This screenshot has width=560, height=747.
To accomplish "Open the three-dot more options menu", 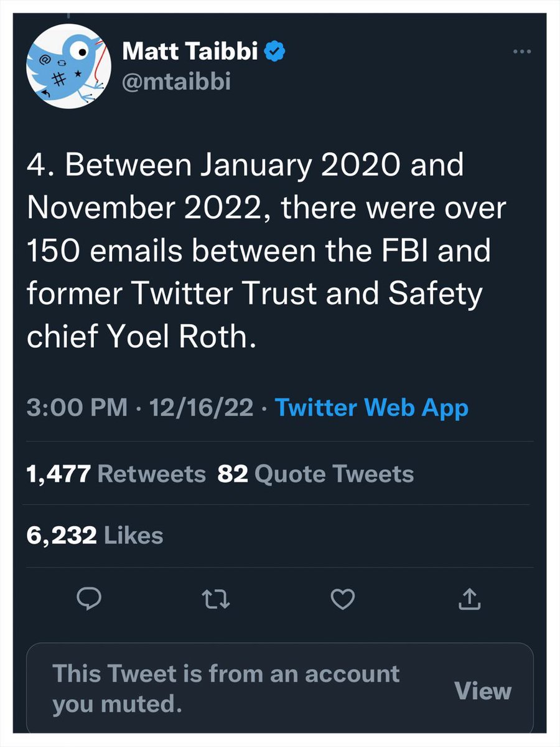I will [520, 52].
